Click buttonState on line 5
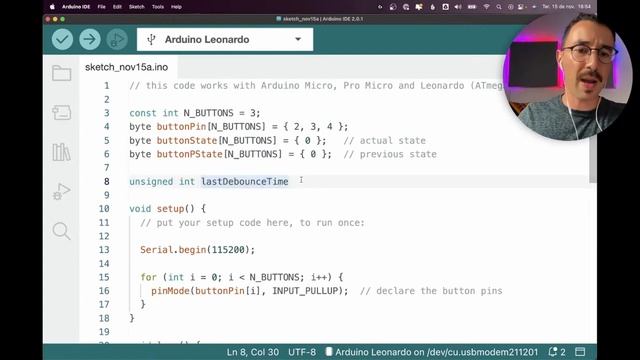 click(187, 140)
